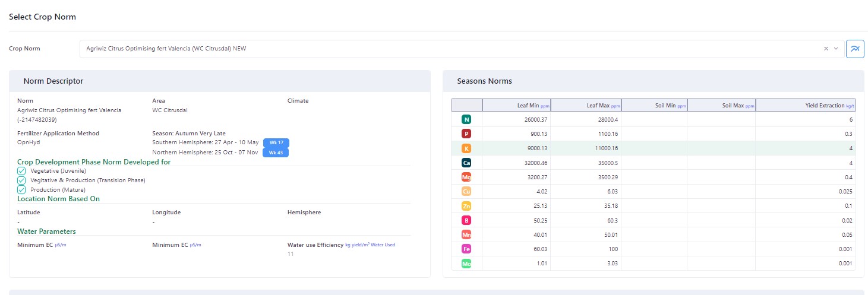The image size is (868, 295).
Task: Click Leaf Min value 40.01
Action: [540, 234]
